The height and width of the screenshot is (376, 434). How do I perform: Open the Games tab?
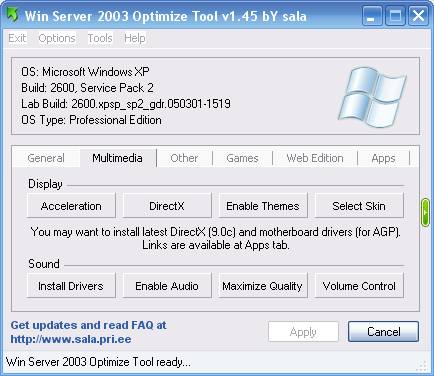point(242,158)
